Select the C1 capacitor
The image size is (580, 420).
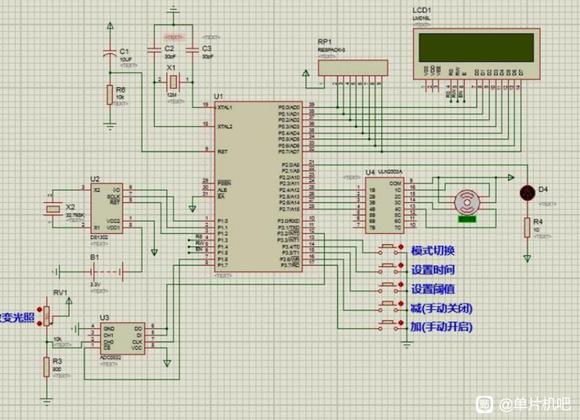click(x=109, y=53)
